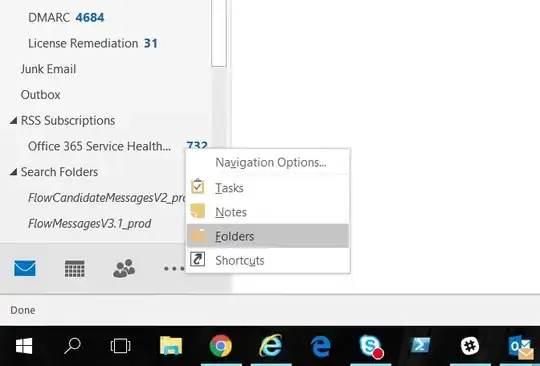Image resolution: width=540 pixels, height=366 pixels.
Task: Click the Done status bar text
Action: (x=23, y=310)
